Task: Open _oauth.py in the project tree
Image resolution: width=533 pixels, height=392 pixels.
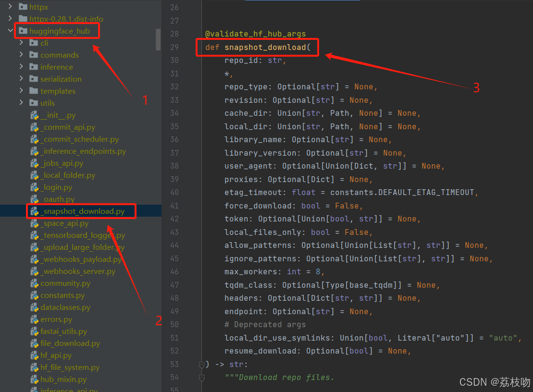Action: click(x=58, y=199)
